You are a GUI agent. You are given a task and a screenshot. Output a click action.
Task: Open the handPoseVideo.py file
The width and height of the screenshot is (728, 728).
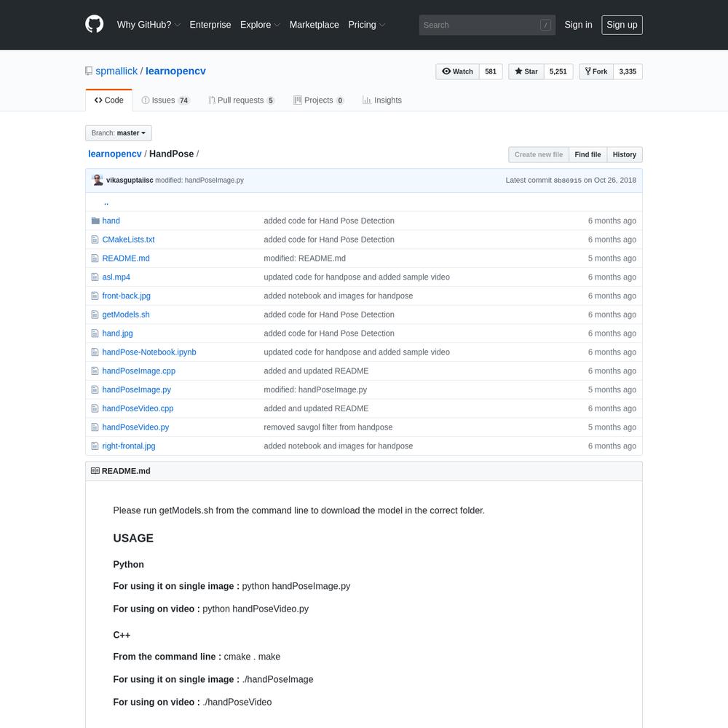[x=135, y=427]
